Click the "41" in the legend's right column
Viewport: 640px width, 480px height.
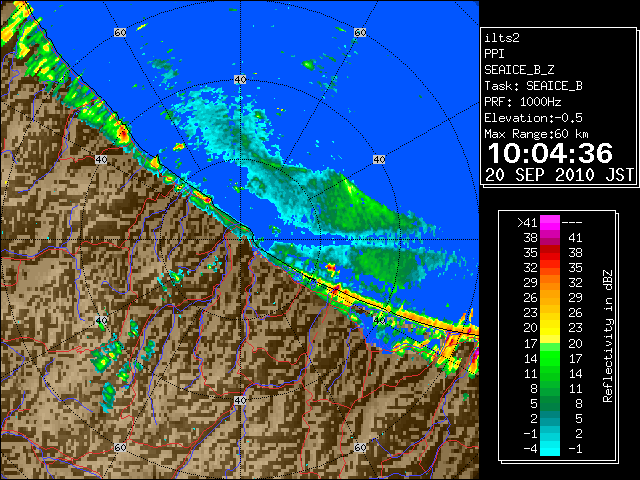[x=575, y=238]
